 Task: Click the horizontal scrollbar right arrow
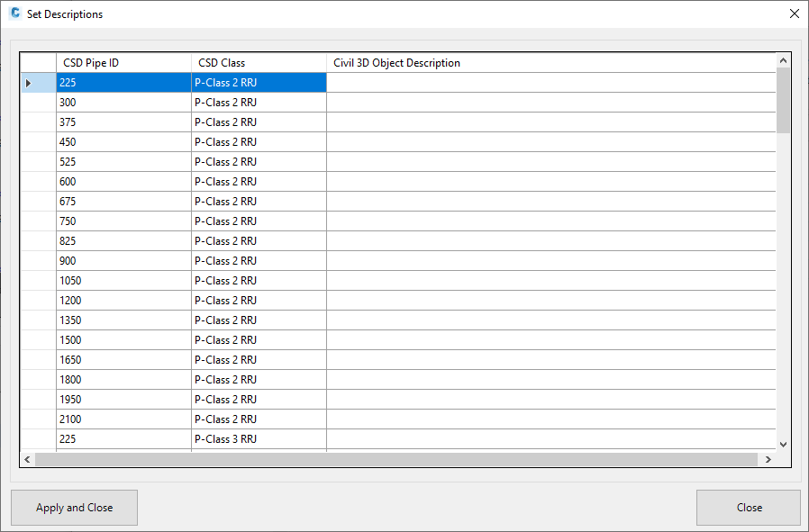click(x=768, y=459)
